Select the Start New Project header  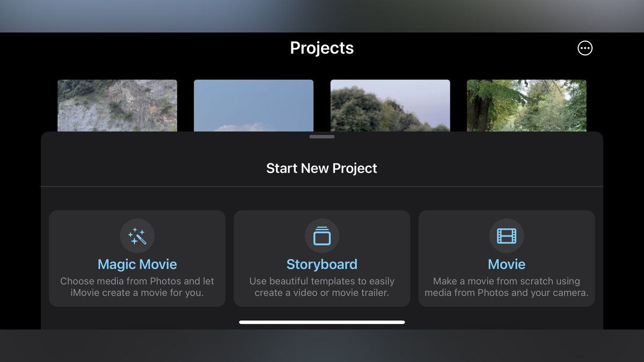click(321, 168)
